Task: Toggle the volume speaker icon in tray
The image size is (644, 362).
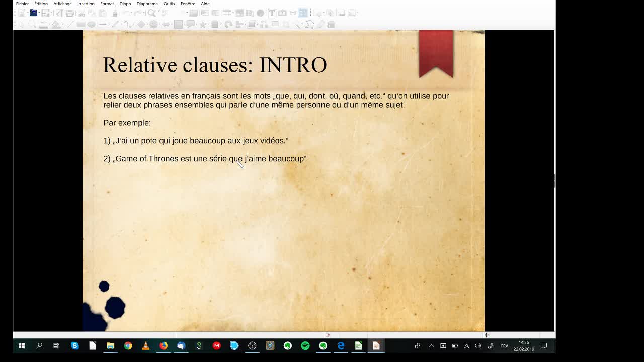Action: point(478,346)
